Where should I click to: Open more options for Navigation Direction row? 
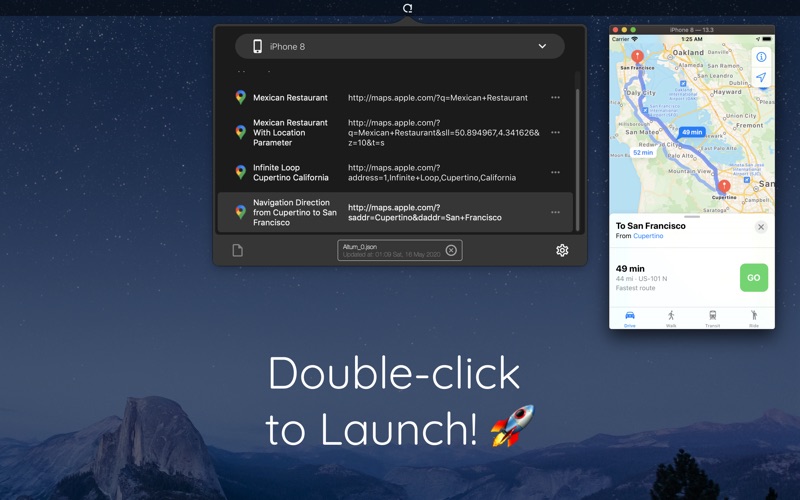[555, 212]
